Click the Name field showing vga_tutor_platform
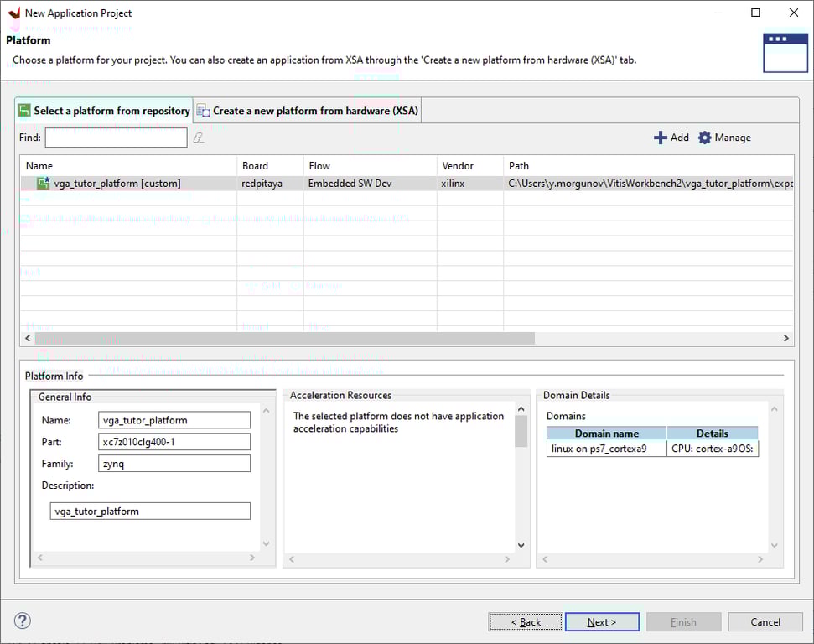Screen dimensions: 814x644 click(x=174, y=420)
